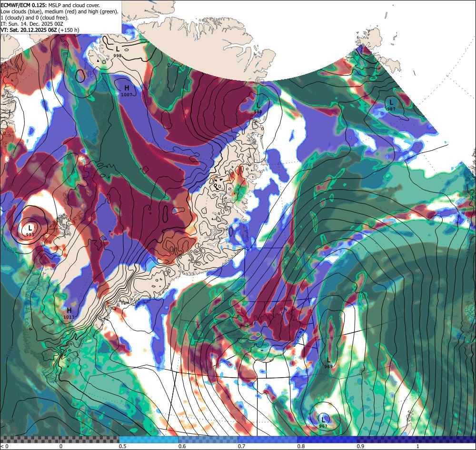Click the '1 (cloudy) and 0 (cloud free)' line
The height and width of the screenshot is (450, 476).
pyautogui.click(x=35, y=18)
